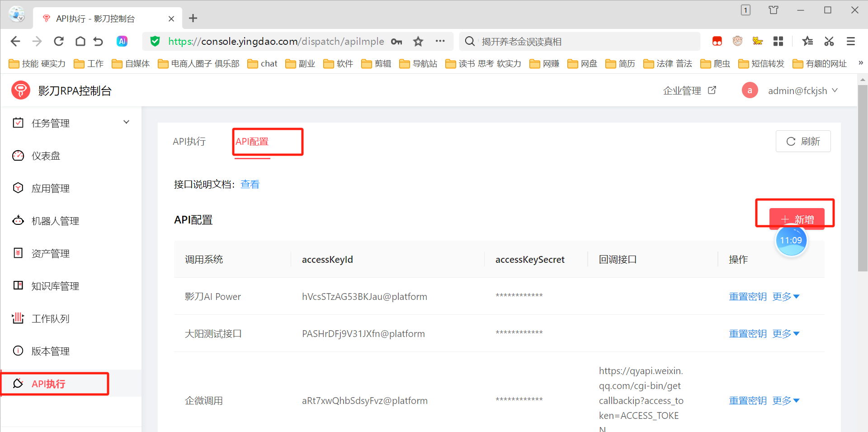This screenshot has height=432, width=868.
Task: Reset key for 影刀AI Power row
Action: pyautogui.click(x=748, y=297)
